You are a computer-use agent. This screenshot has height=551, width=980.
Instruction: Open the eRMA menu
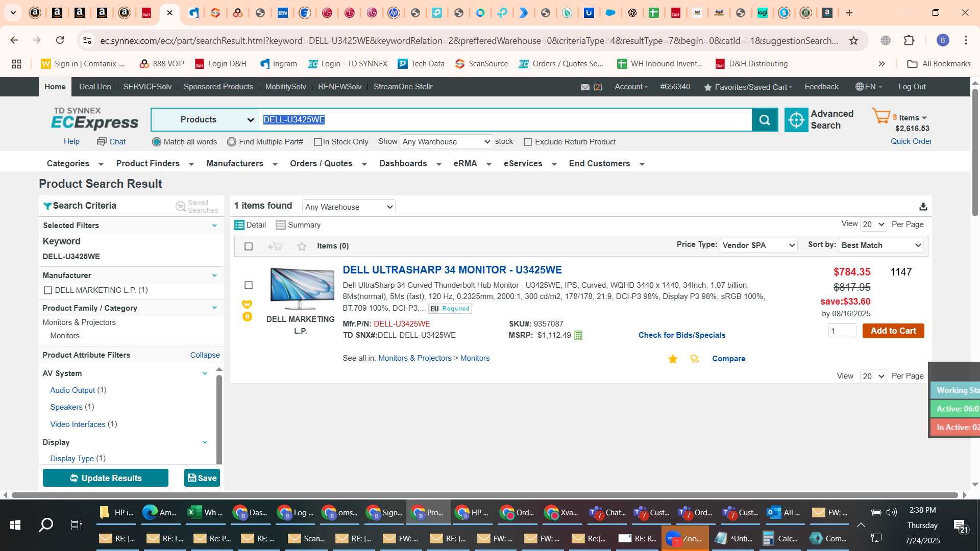pos(472,164)
